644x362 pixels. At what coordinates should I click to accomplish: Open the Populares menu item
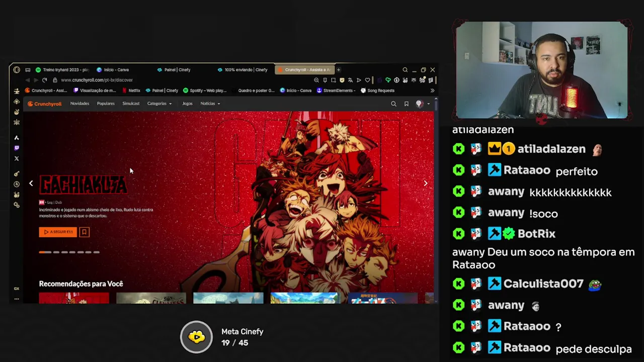[106, 104]
